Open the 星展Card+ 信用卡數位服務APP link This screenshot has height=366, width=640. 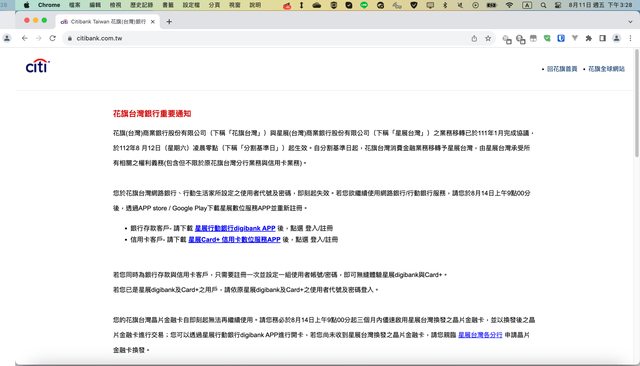coord(234,240)
